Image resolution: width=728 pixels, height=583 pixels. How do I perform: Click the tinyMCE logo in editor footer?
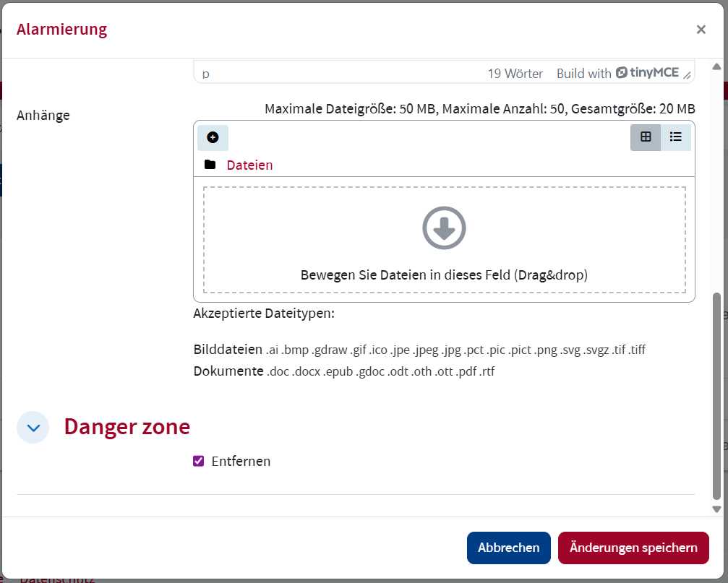coord(648,74)
